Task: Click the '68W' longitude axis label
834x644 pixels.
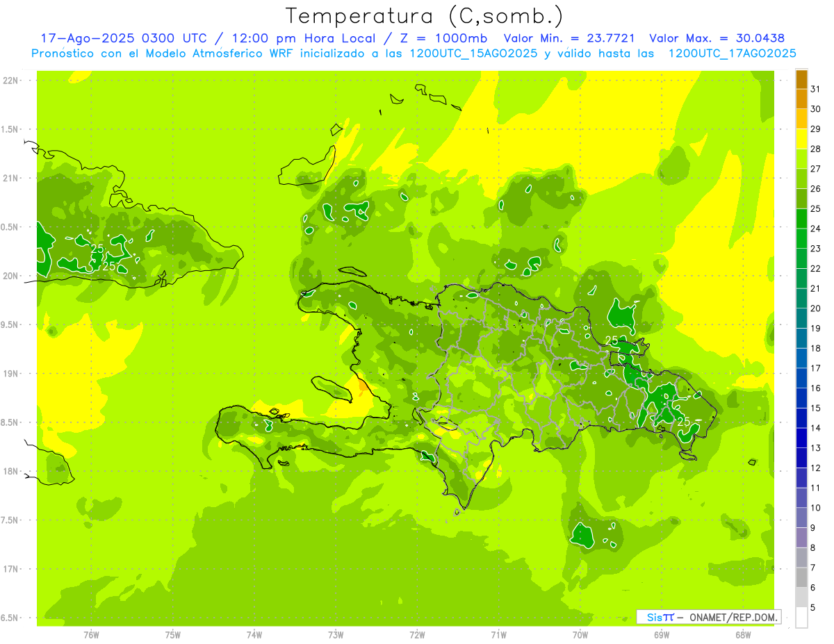Action: (743, 635)
